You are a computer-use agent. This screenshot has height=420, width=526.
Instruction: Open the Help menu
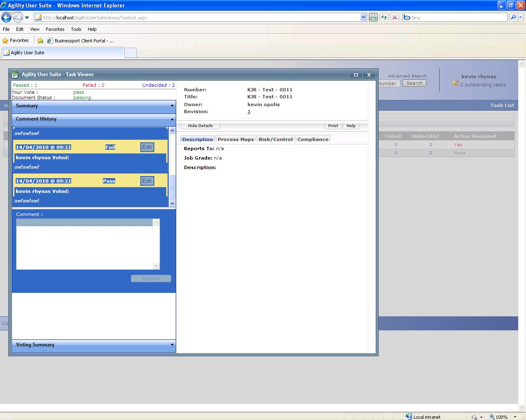92,29
